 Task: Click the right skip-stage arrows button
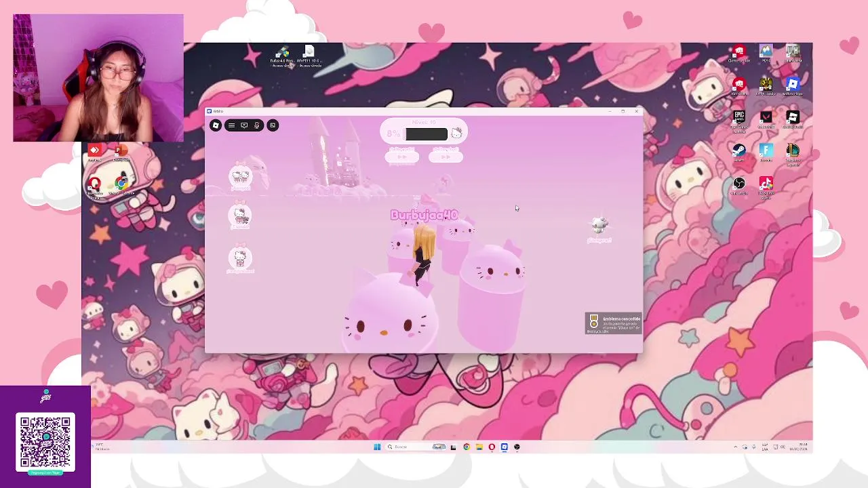coord(446,157)
